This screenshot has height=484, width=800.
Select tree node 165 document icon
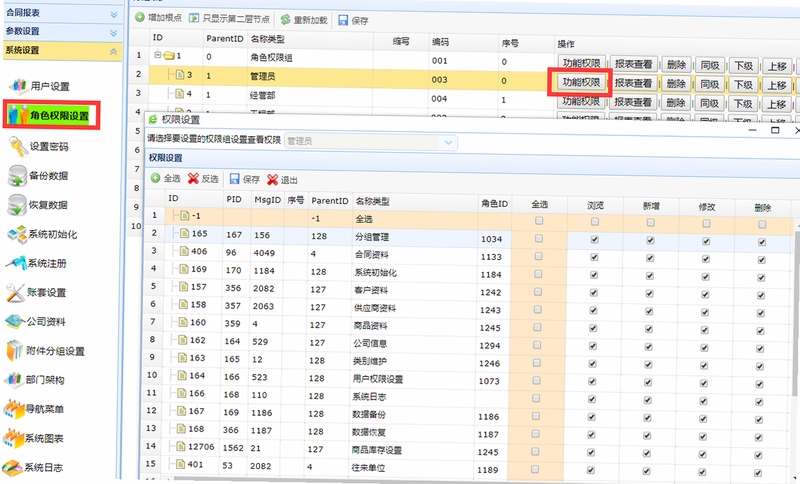184,233
